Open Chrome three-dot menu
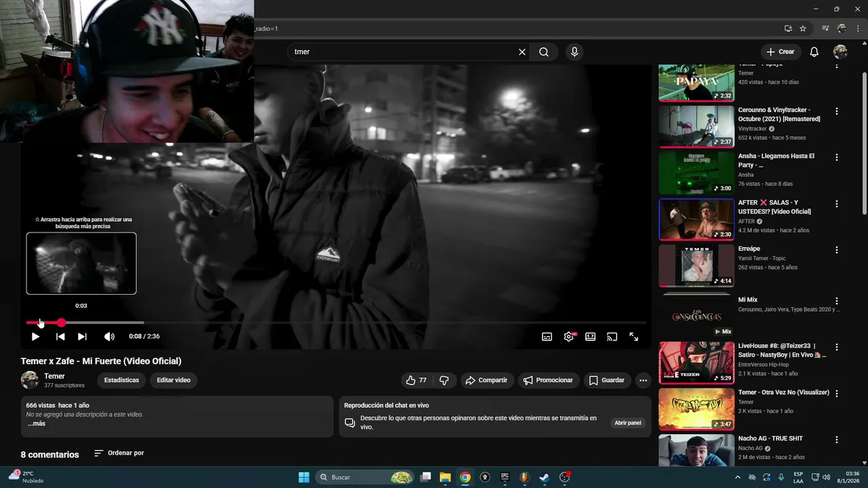868x488 pixels. (858, 28)
